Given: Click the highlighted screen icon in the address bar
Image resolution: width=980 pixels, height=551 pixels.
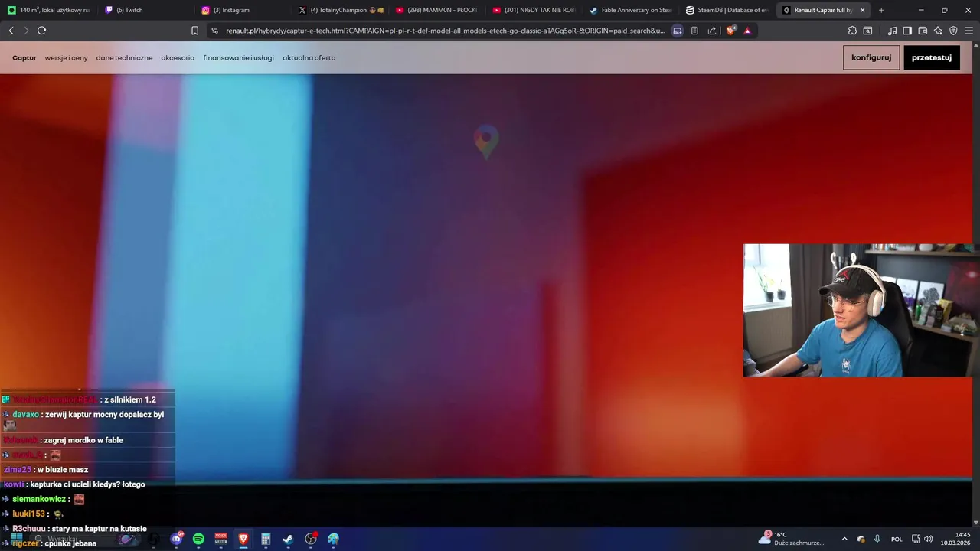Looking at the screenshot, I should pyautogui.click(x=678, y=31).
